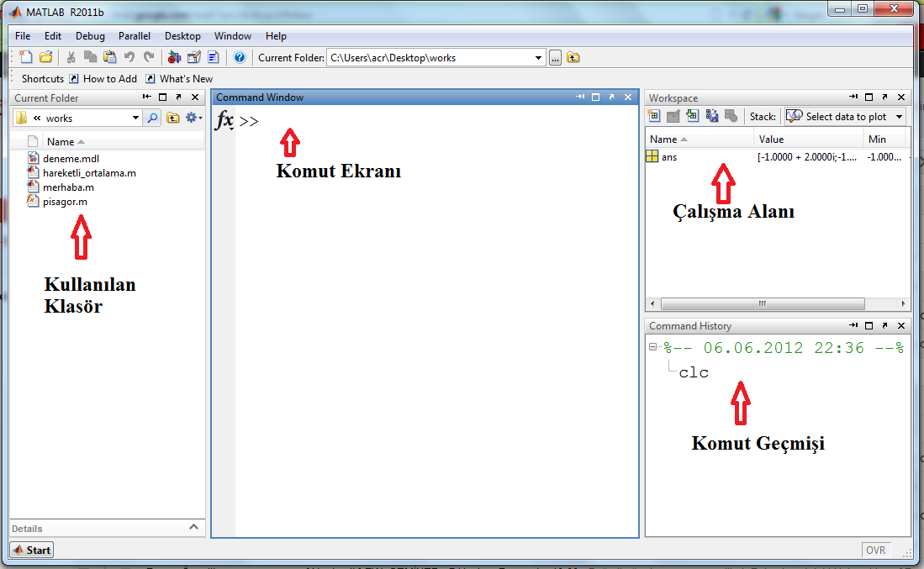The height and width of the screenshot is (569, 924).
Task: Click the Workspace scrollbar right arrow
Action: 903,304
